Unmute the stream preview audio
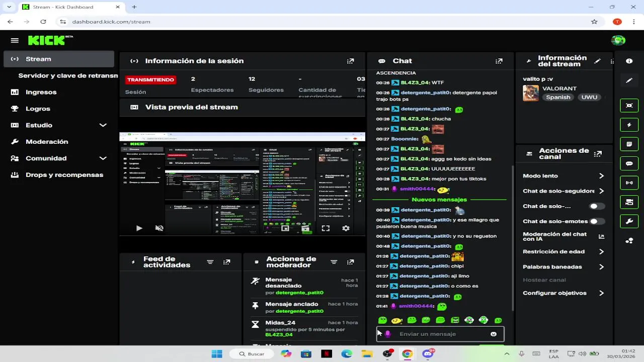The width and height of the screenshot is (644, 362). click(x=159, y=228)
